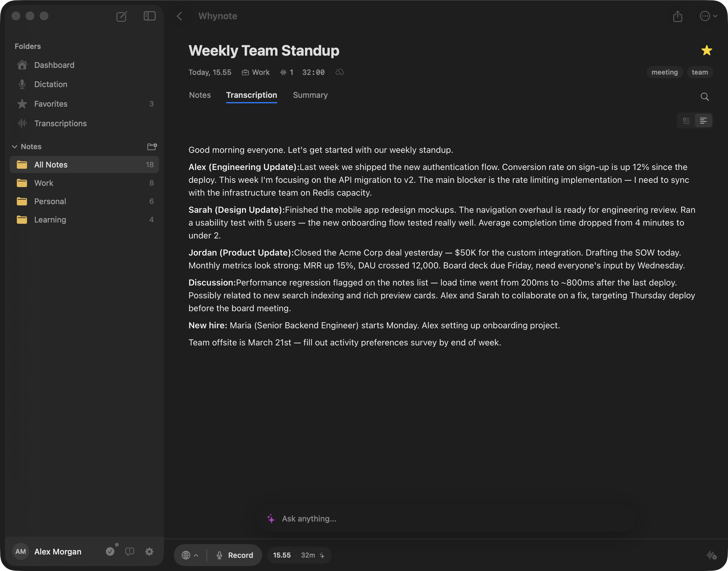Collapse the Notes section chevron
This screenshot has height=571, width=728.
click(x=15, y=146)
